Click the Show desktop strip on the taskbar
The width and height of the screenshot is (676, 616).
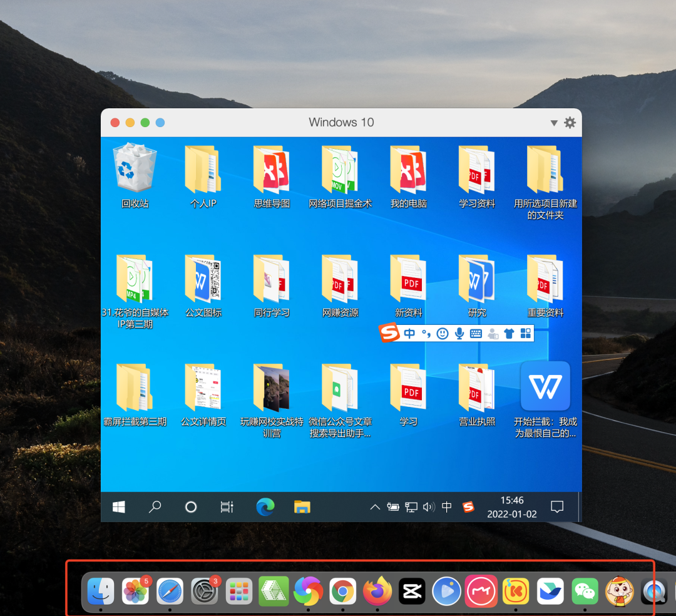tap(580, 507)
